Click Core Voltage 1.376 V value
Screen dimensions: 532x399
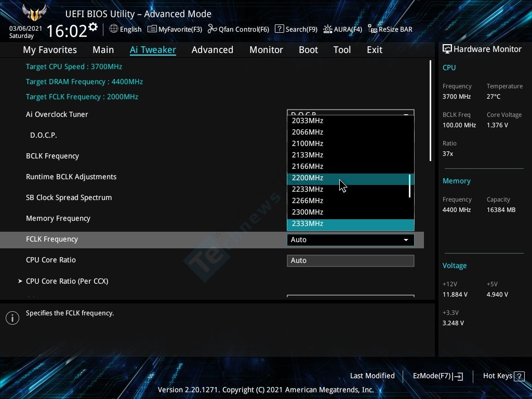tap(497, 125)
